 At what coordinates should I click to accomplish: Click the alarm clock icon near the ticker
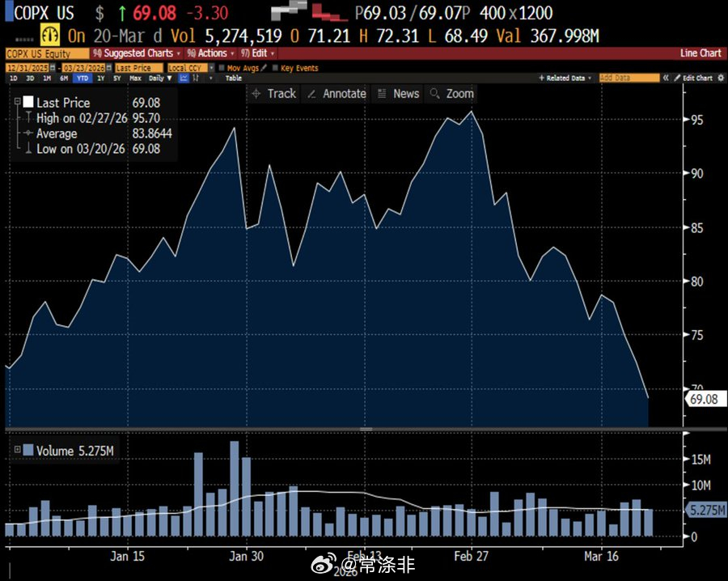(x=50, y=35)
